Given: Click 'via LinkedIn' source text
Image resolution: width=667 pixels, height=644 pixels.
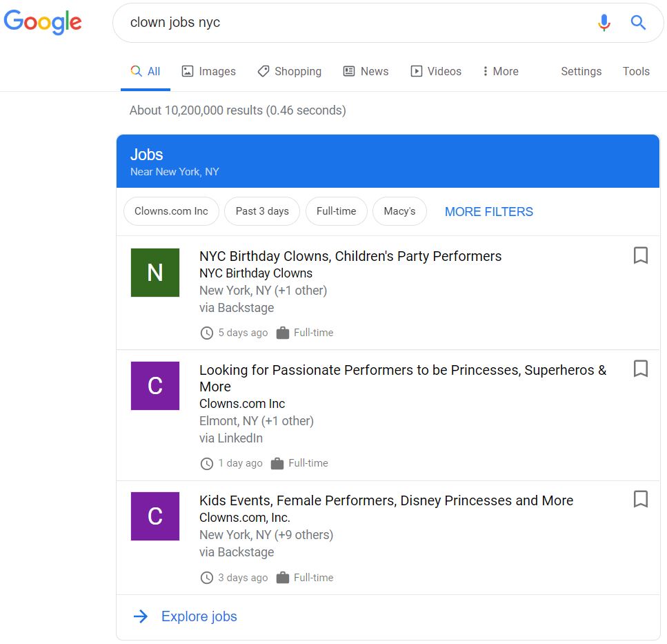Looking at the screenshot, I should (231, 438).
